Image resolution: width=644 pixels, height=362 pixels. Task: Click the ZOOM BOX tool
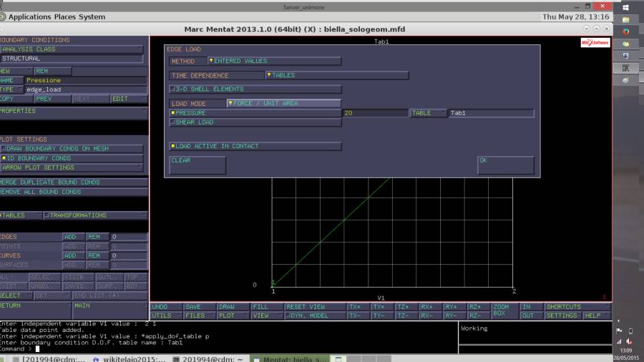click(x=504, y=310)
